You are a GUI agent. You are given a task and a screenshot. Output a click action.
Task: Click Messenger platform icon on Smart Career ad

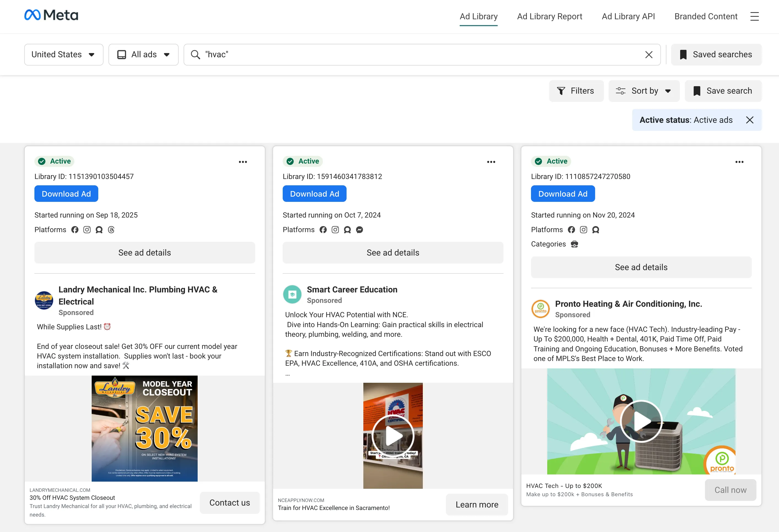359,230
